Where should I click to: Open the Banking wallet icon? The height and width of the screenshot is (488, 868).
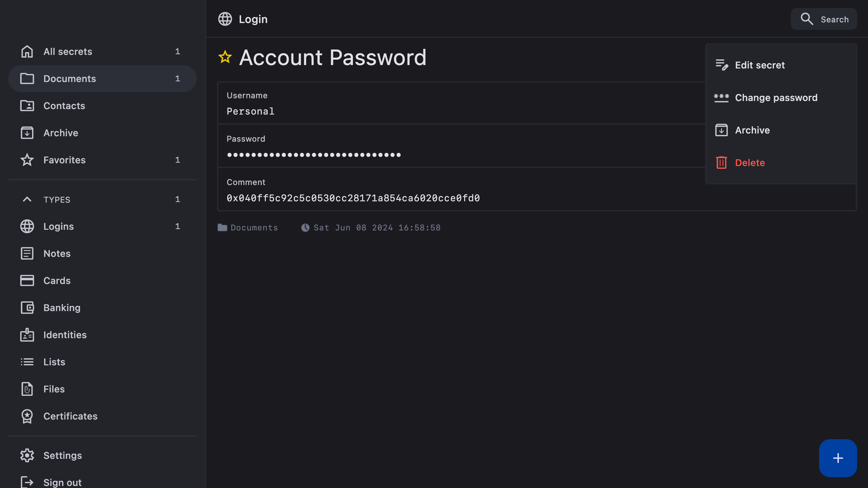coord(27,308)
